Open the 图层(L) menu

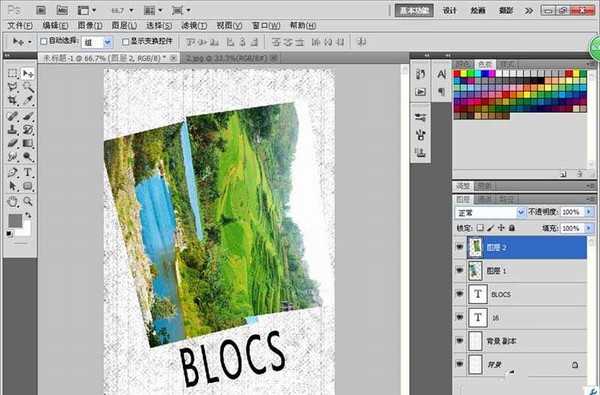coord(124,26)
